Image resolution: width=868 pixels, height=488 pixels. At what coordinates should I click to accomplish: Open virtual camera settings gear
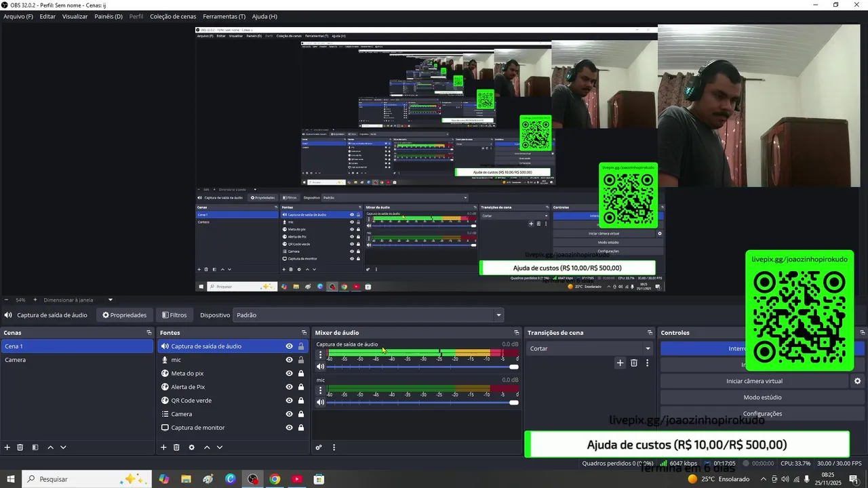[x=857, y=381]
